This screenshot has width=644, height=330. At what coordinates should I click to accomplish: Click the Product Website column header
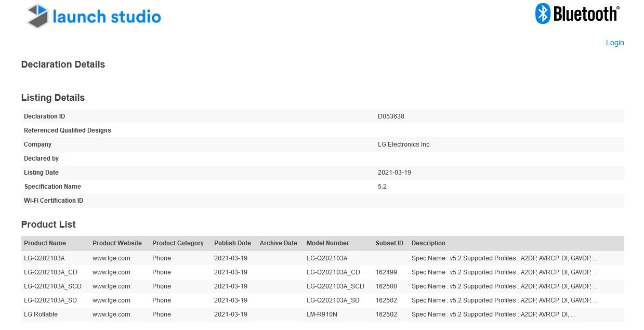click(117, 243)
